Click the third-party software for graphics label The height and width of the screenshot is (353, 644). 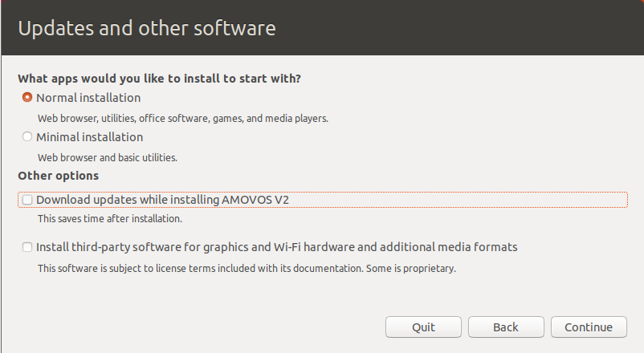277,247
